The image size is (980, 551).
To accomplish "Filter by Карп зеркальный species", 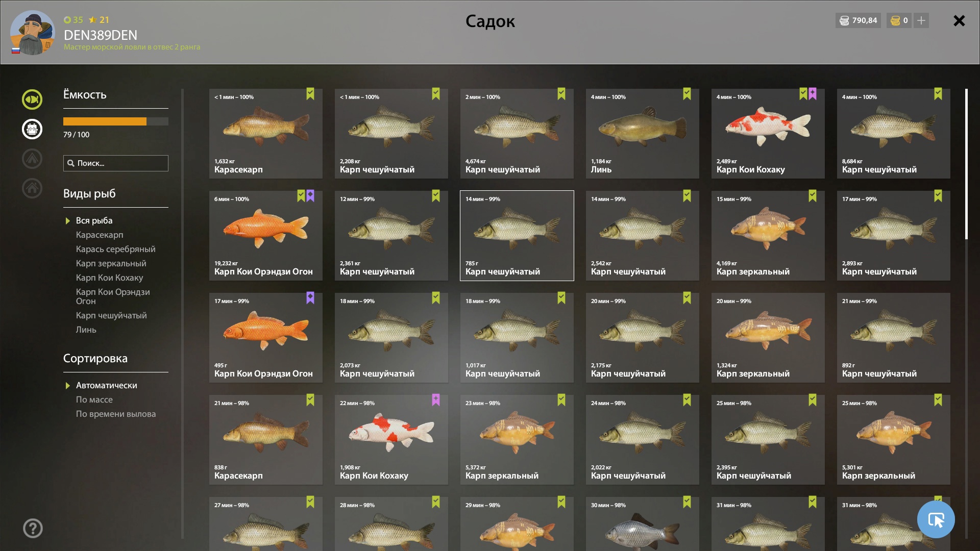I will 111,263.
